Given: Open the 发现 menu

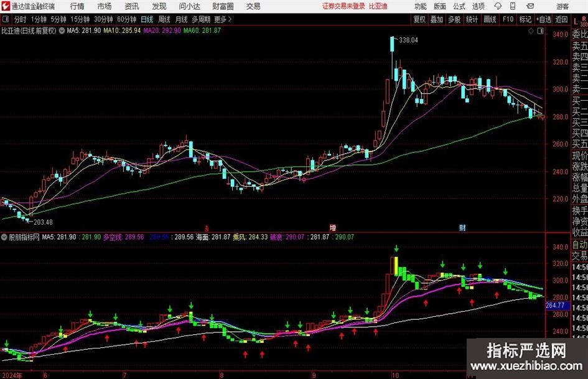Looking at the screenshot, I should point(159,6).
